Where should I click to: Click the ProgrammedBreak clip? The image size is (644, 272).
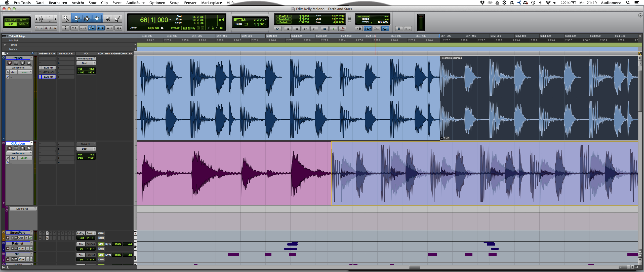point(539,98)
